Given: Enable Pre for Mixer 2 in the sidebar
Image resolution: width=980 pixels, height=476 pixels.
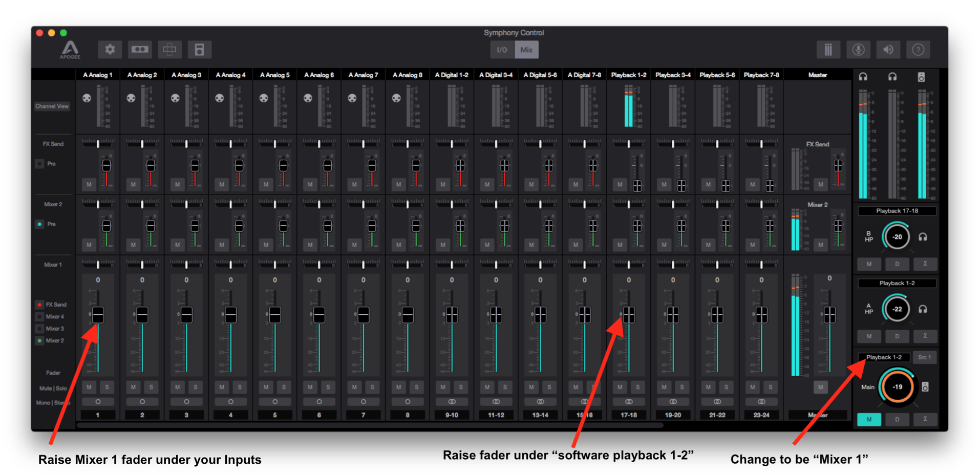Looking at the screenshot, I should [x=39, y=224].
